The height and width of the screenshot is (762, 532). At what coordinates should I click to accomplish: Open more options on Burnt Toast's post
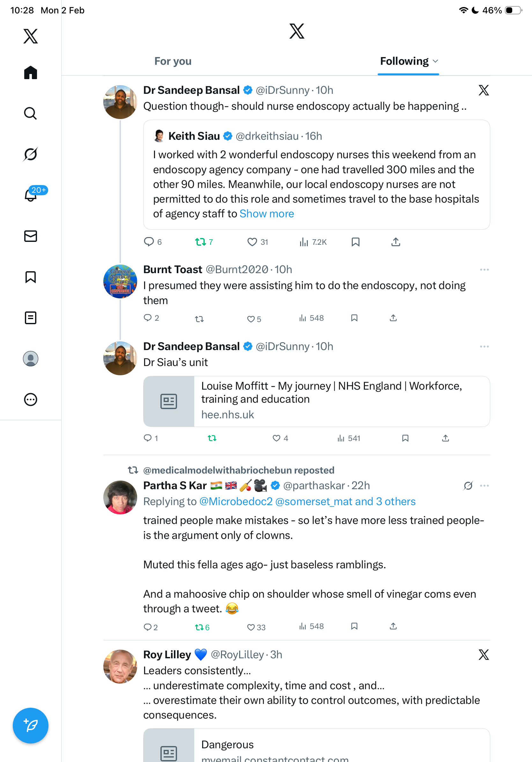(484, 270)
